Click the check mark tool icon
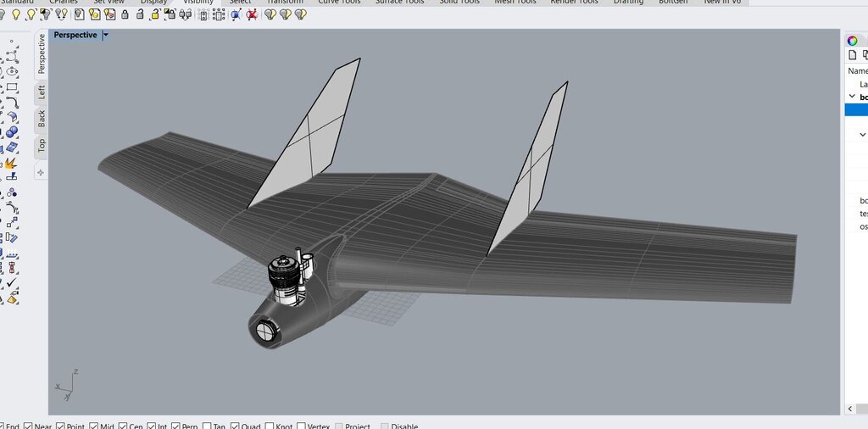This screenshot has width=868, height=429. click(x=12, y=283)
